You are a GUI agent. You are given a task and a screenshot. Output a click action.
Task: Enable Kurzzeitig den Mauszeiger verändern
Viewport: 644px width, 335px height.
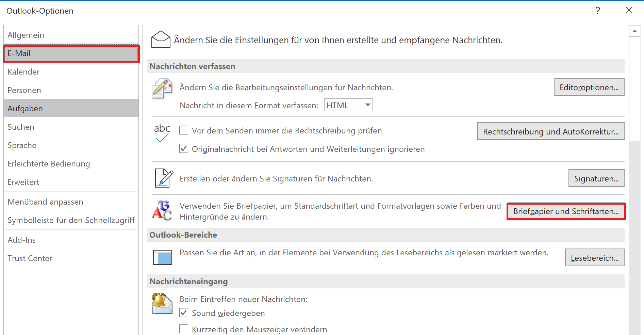pos(184,329)
